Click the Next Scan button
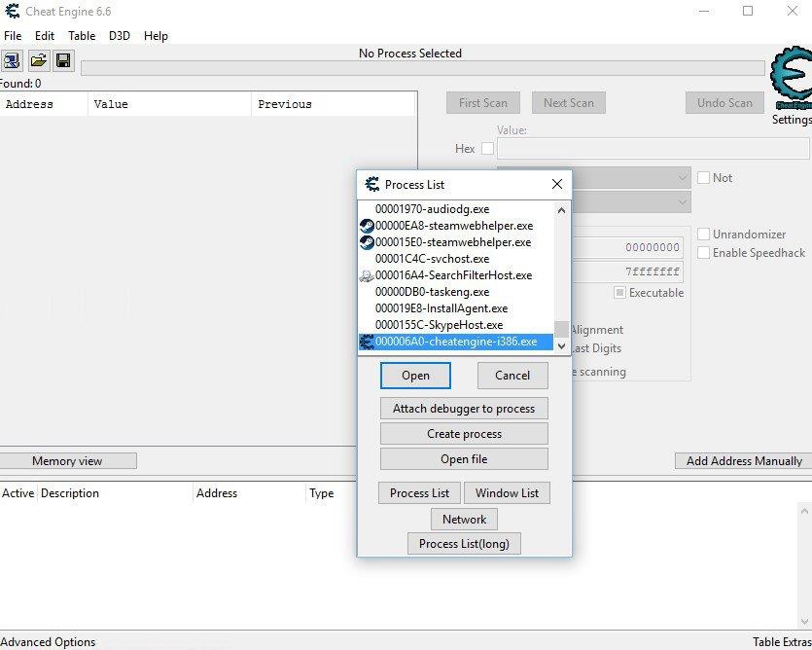This screenshot has width=812, height=650. click(569, 102)
